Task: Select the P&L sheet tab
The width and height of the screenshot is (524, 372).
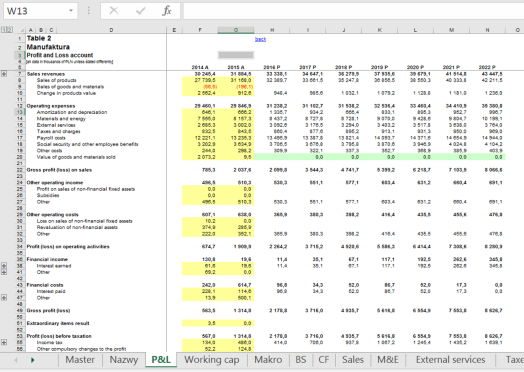Action: 161,360
